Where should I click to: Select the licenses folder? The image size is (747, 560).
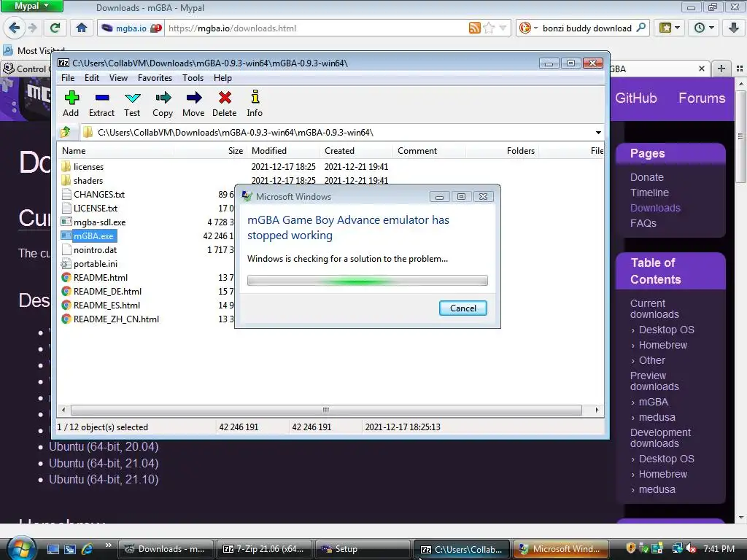[x=88, y=167]
